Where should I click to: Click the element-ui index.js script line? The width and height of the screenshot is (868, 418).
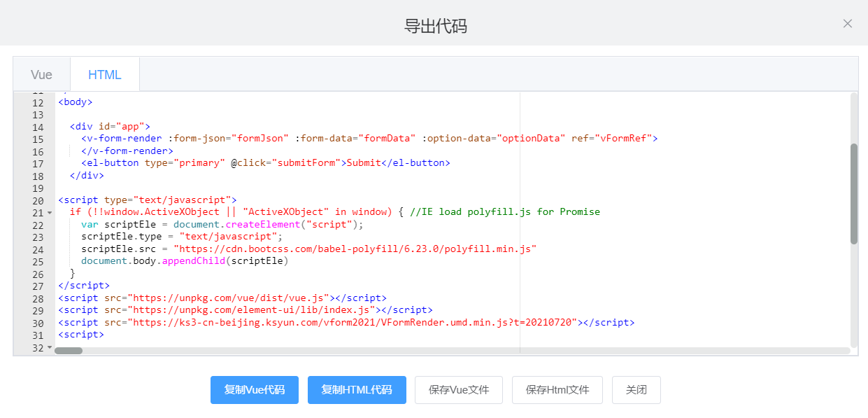coord(246,310)
